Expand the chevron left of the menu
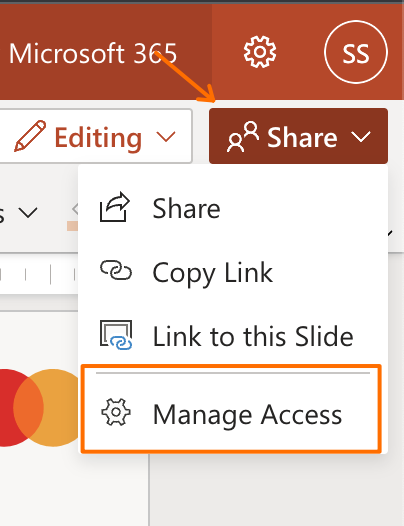 [28, 213]
